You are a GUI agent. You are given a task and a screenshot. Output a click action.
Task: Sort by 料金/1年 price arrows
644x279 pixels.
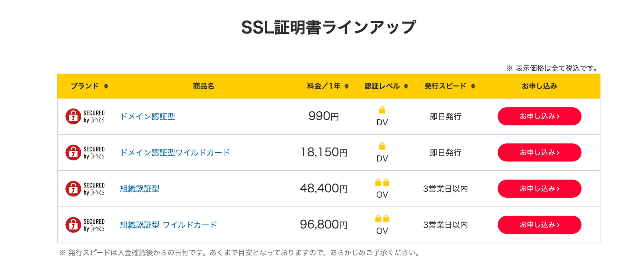point(346,86)
